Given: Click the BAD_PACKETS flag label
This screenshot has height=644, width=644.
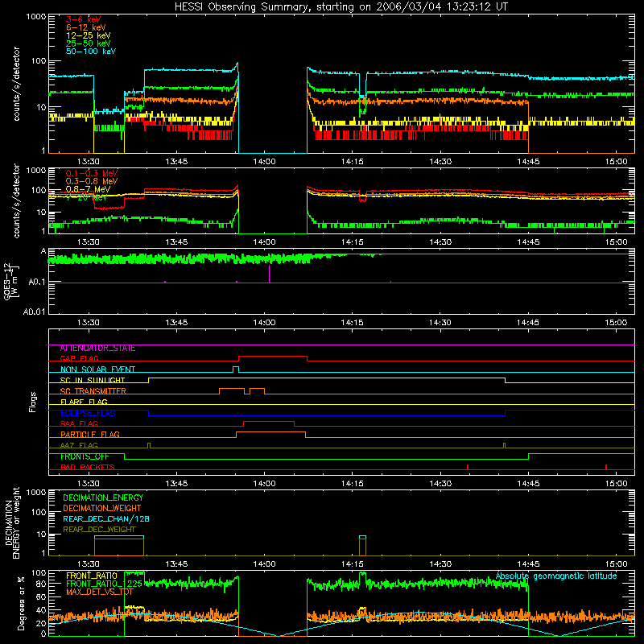Looking at the screenshot, I should pyautogui.click(x=88, y=468).
